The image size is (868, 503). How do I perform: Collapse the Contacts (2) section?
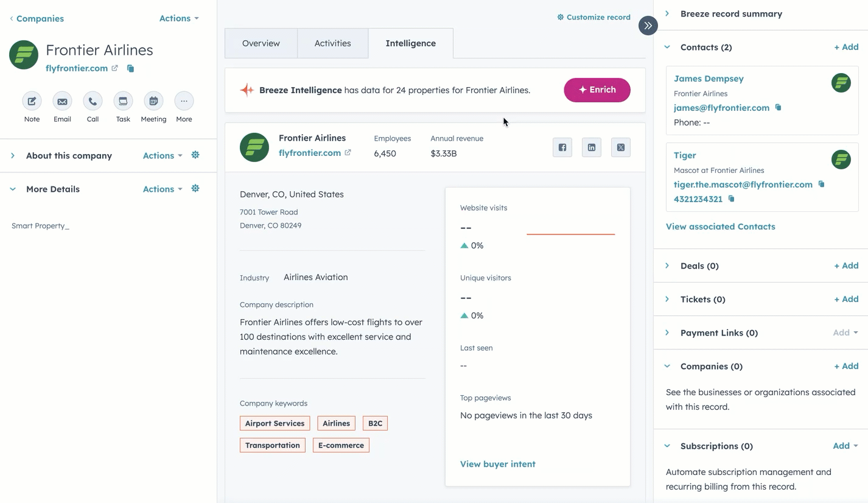click(667, 47)
